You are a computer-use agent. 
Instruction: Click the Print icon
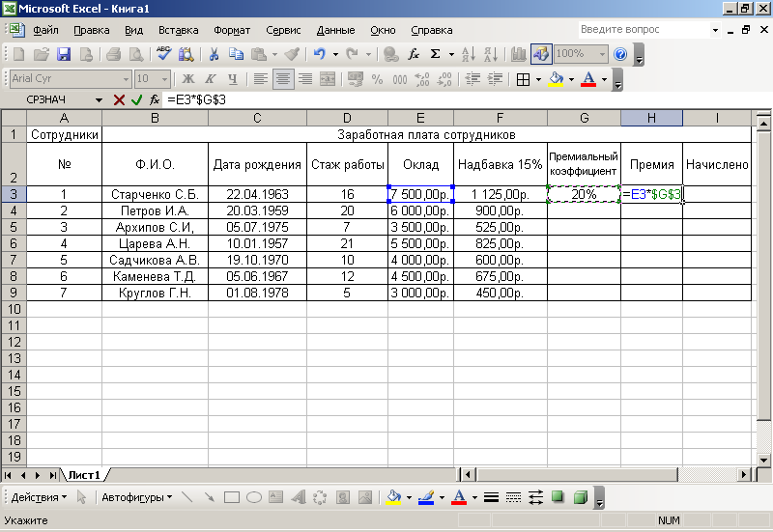(x=114, y=54)
